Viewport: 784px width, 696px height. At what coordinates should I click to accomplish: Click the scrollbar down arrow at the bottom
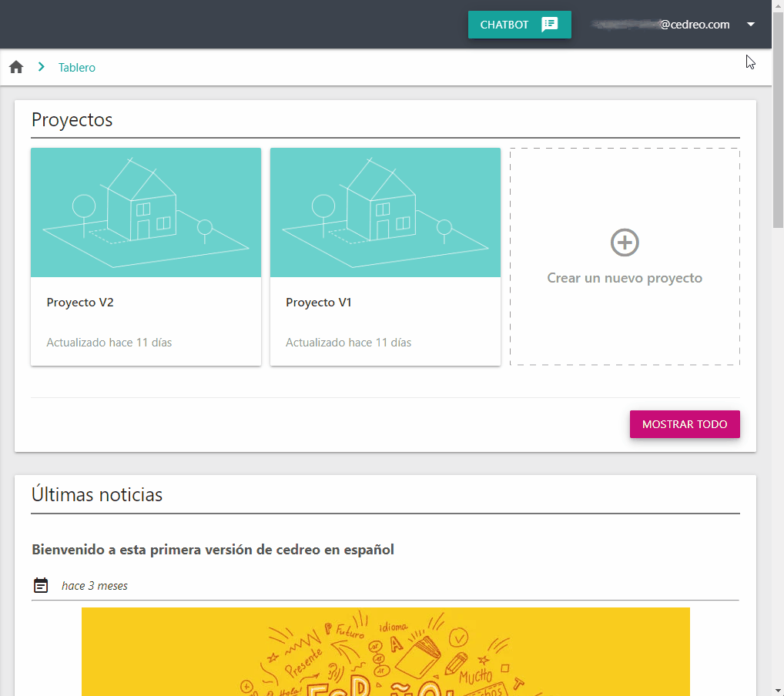[778, 691]
